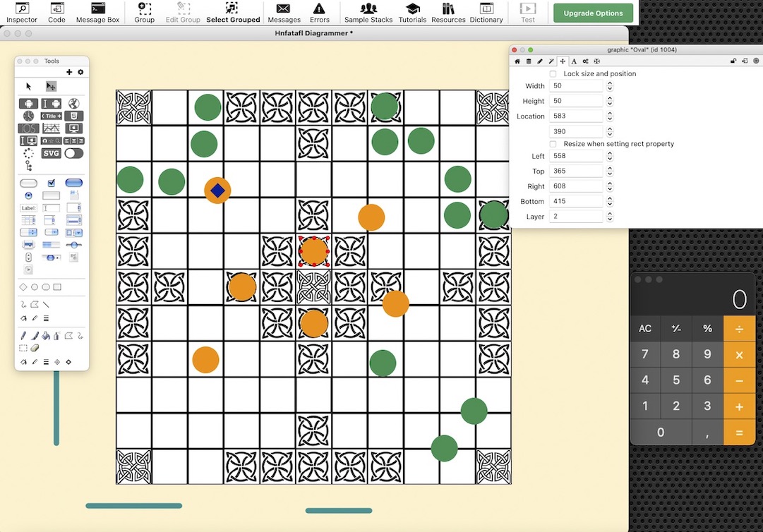The height and width of the screenshot is (532, 763).
Task: Open the Dictionary from the toolbar
Action: pos(486,12)
